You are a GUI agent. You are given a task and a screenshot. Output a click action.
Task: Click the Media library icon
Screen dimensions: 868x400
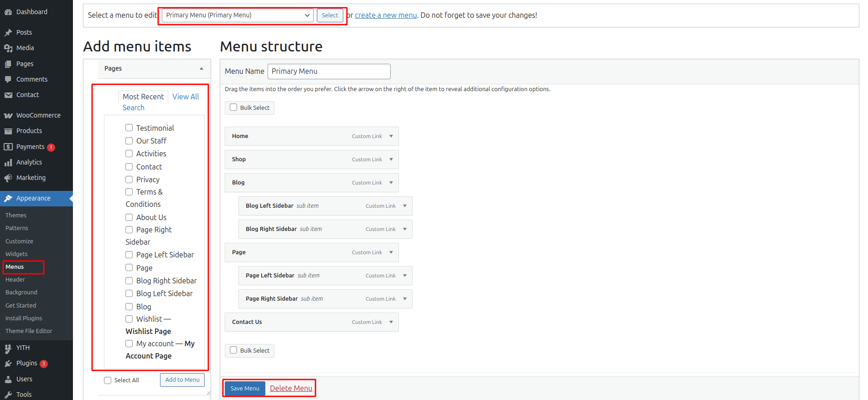[x=8, y=48]
